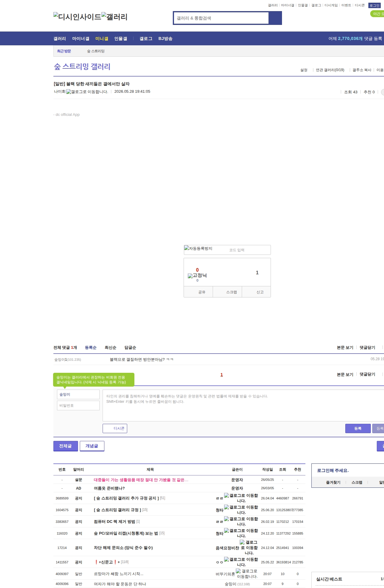Sort comments by 등록순
The height and width of the screenshot is (588, 384).
91,348
